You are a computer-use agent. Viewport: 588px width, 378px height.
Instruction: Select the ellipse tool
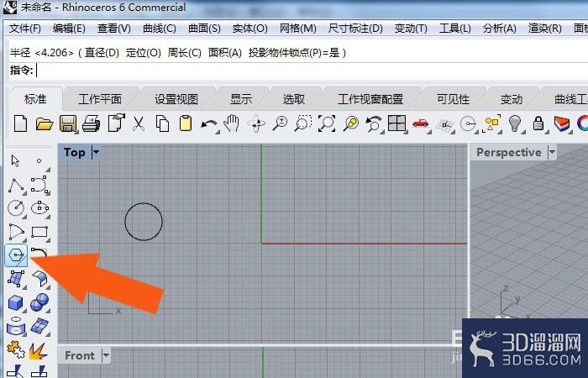[x=39, y=207]
